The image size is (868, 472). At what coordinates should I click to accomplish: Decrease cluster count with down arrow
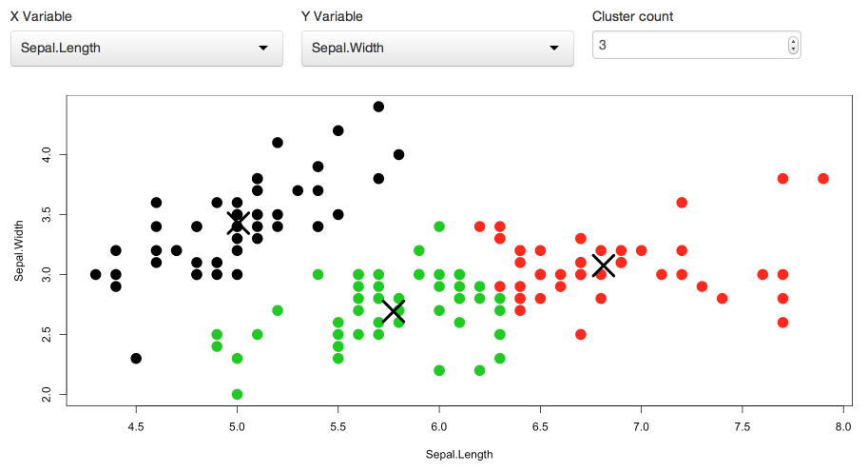(793, 49)
